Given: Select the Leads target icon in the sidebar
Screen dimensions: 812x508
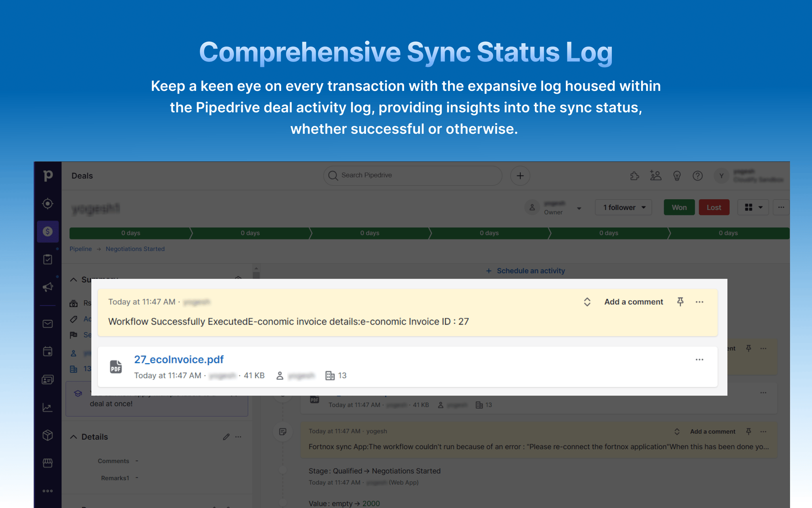Looking at the screenshot, I should click(x=48, y=203).
